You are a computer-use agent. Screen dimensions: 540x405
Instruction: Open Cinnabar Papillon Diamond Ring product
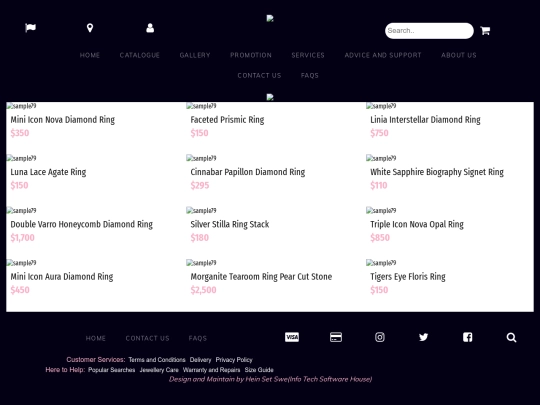click(x=248, y=172)
